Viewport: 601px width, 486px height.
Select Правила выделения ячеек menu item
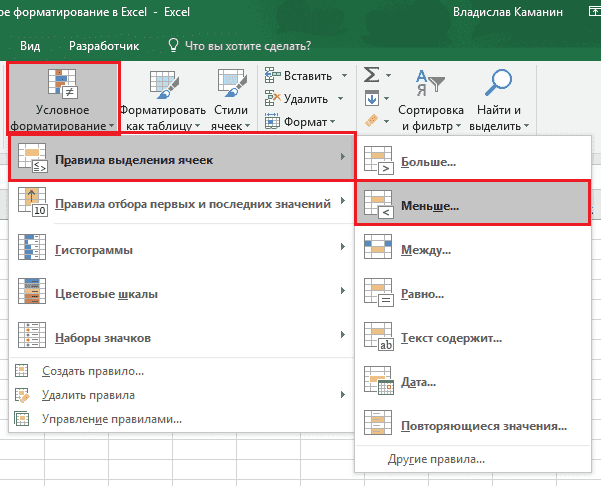pyautogui.click(x=182, y=158)
